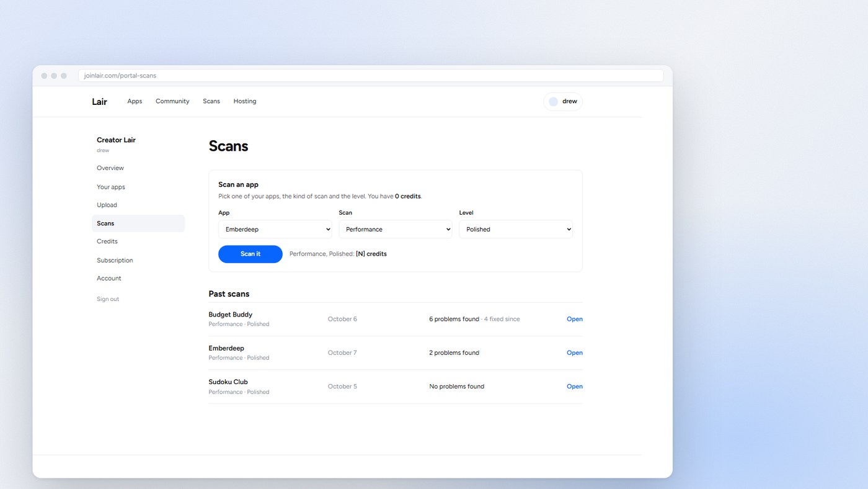Screen dimensions: 868x489
Task: Open the Apps nav item
Action: (135, 101)
